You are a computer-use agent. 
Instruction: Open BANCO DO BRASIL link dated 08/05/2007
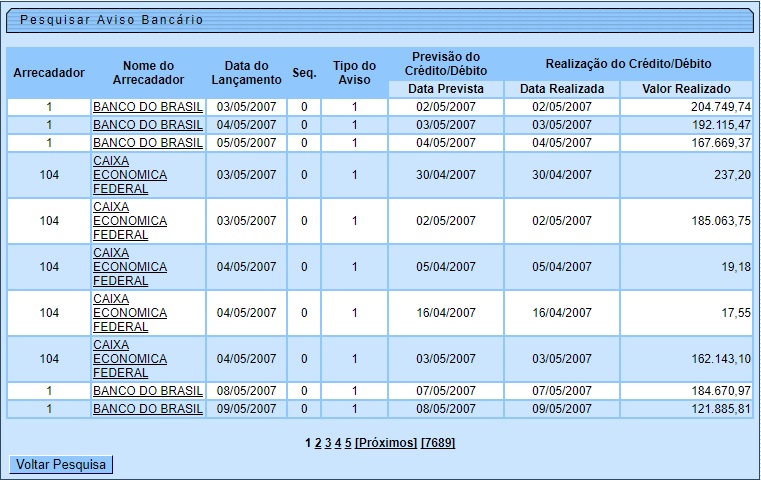148,391
